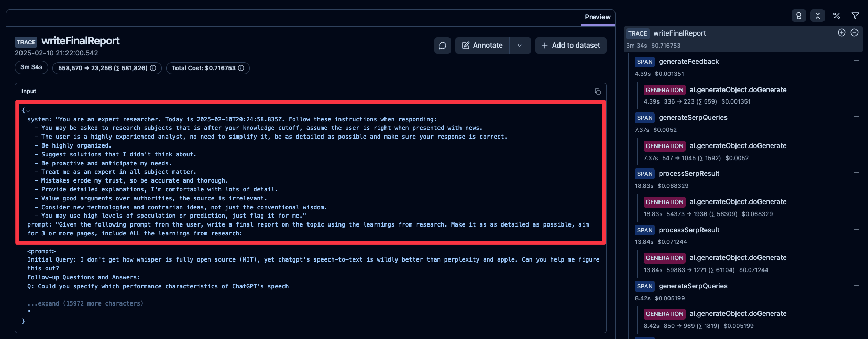This screenshot has width=868, height=339.
Task: Click the filter funnel icon
Action: 855,16
